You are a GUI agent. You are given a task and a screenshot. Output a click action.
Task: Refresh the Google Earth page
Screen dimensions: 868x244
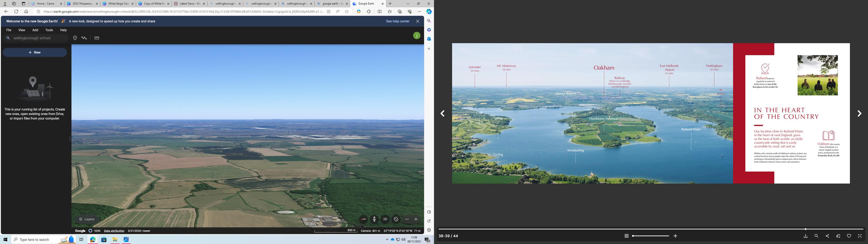[16, 12]
